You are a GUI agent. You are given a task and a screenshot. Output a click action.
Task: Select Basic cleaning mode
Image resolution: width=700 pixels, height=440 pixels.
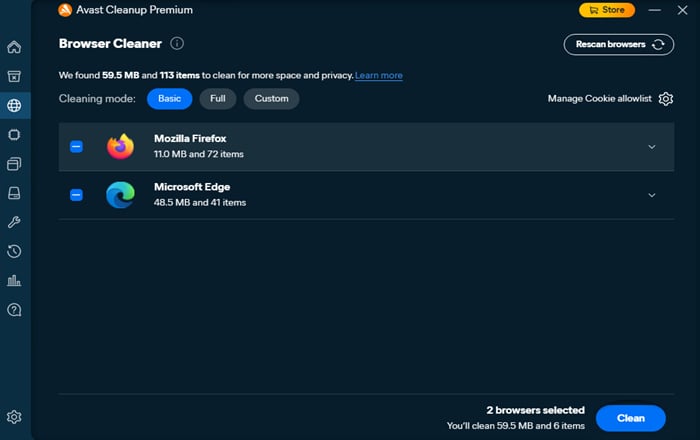(x=170, y=99)
